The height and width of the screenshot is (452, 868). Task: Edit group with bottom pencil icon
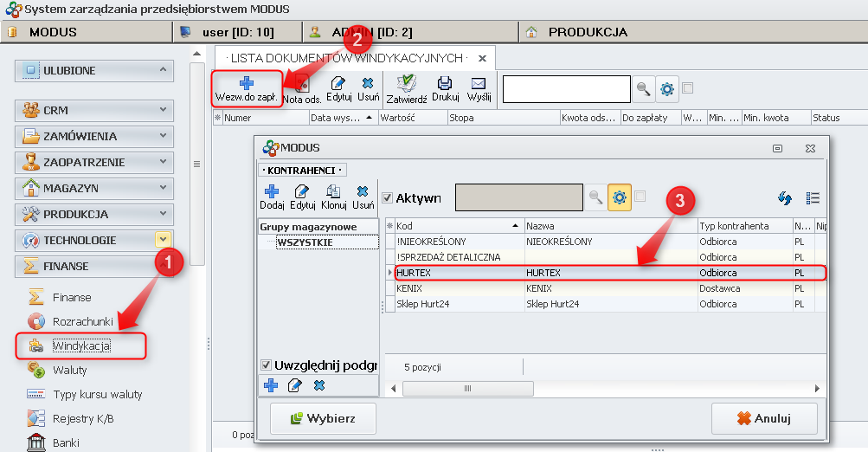click(295, 385)
